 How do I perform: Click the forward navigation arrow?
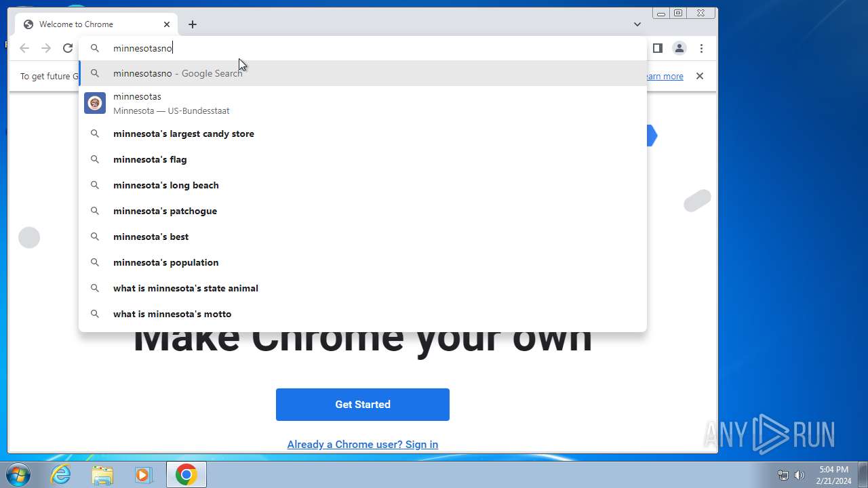tap(46, 48)
